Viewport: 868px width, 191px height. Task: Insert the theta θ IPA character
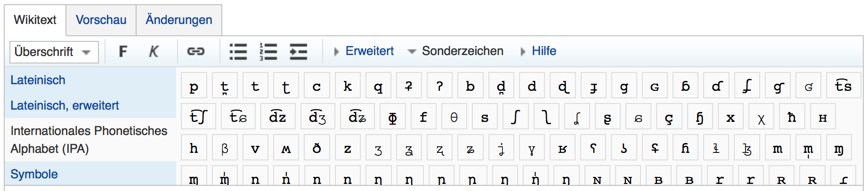pos(454,117)
